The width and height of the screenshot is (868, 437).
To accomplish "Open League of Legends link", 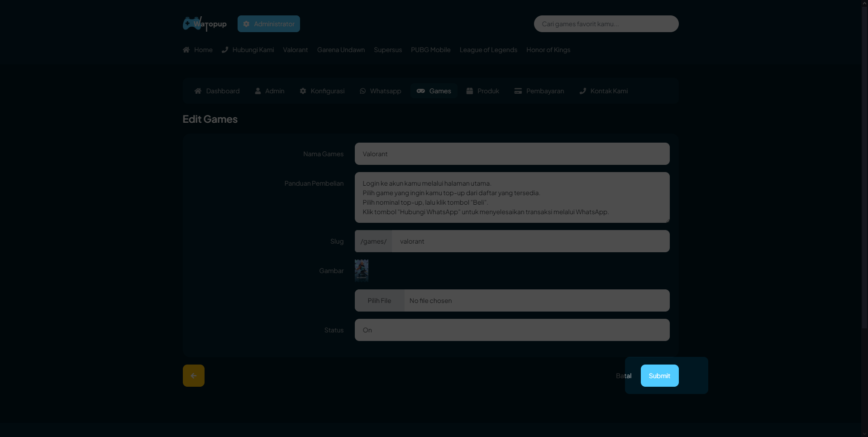I will tap(488, 50).
